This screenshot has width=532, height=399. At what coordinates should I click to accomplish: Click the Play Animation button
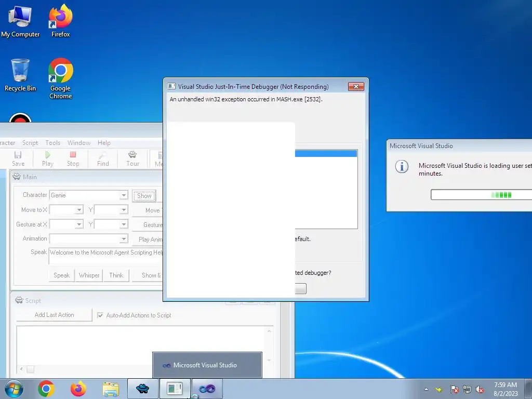148,239
